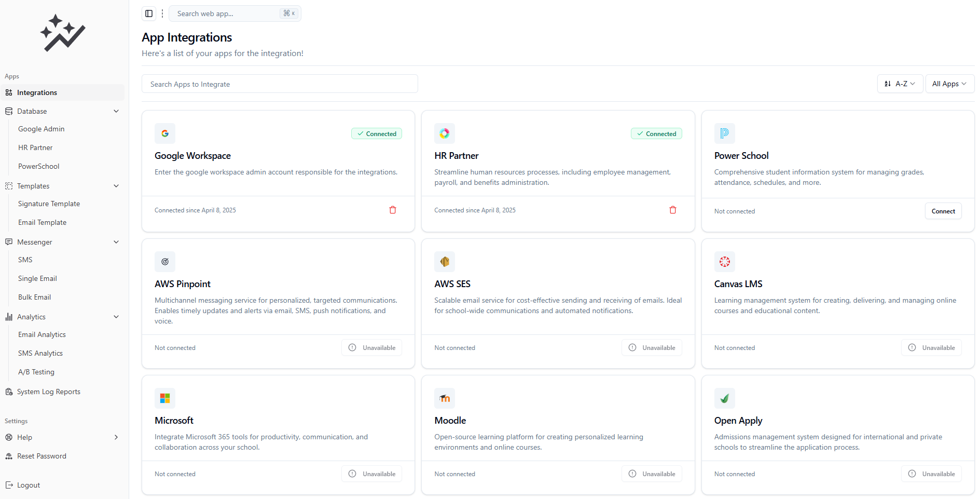
Task: Click the HR Partner logo icon
Action: [445, 133]
